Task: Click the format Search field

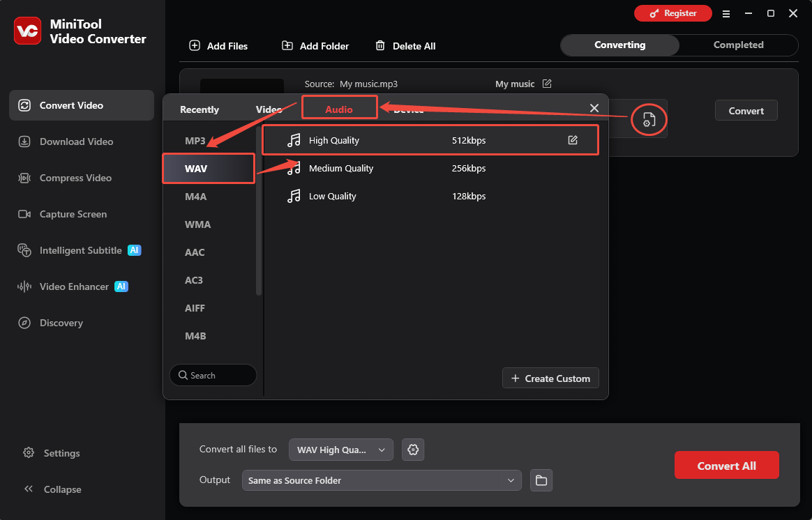Action: click(213, 375)
